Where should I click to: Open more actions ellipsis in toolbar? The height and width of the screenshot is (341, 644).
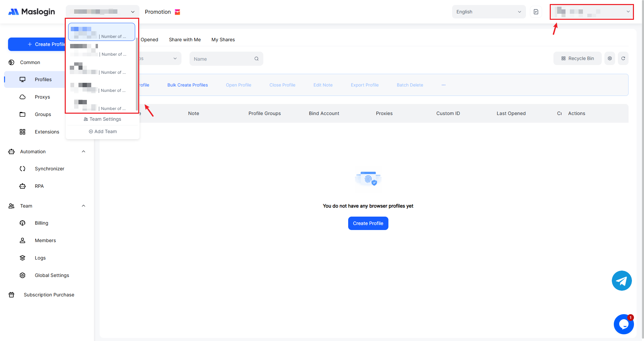point(443,85)
